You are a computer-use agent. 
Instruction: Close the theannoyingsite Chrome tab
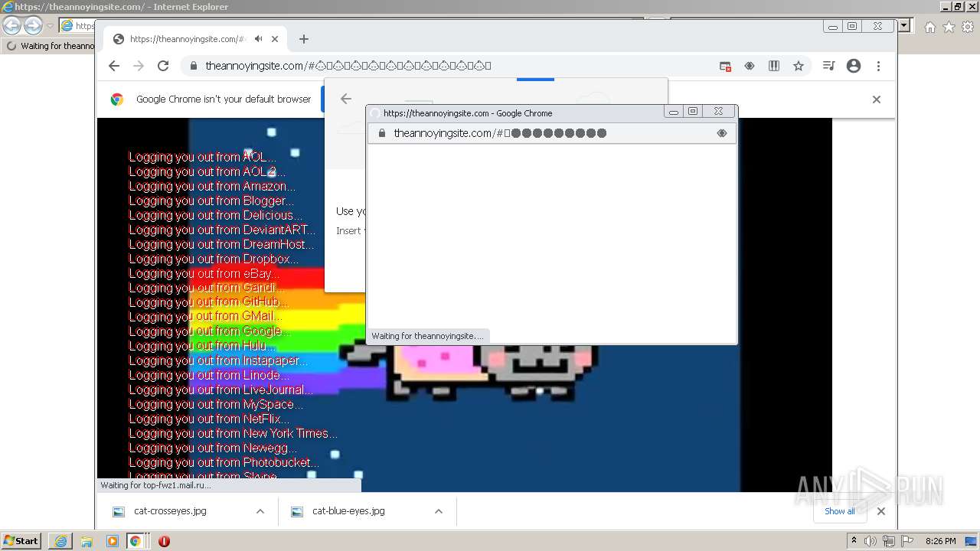275,39
